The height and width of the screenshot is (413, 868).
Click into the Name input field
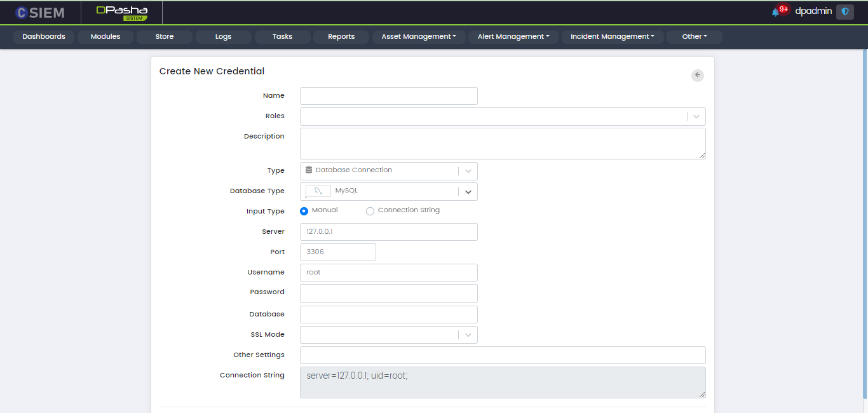click(x=388, y=96)
